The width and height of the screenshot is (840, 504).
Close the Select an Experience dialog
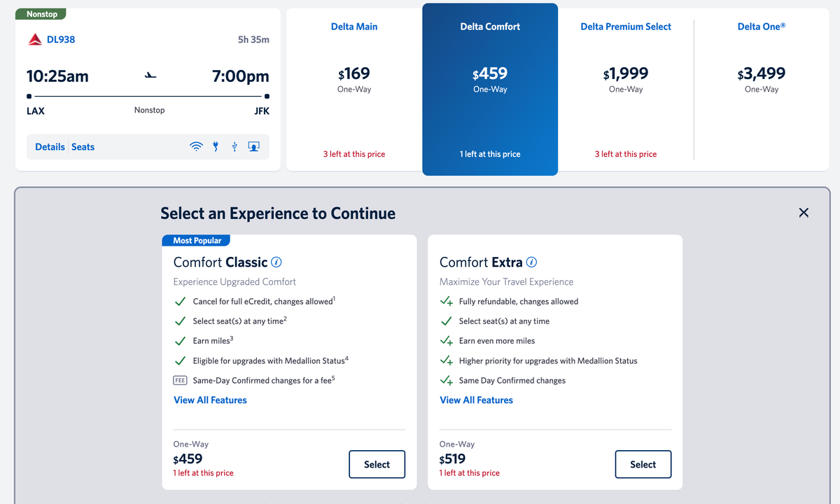click(803, 213)
